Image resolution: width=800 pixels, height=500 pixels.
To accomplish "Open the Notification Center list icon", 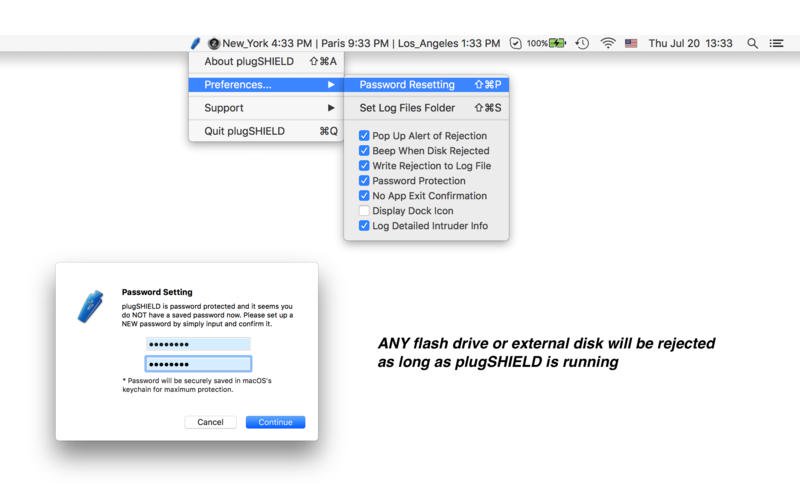I will coord(776,43).
